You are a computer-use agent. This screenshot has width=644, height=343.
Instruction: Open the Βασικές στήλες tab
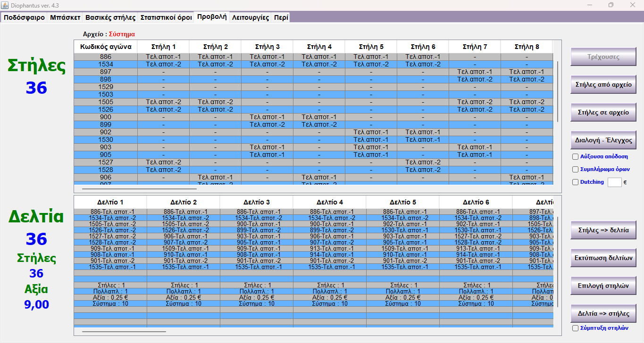coord(110,17)
